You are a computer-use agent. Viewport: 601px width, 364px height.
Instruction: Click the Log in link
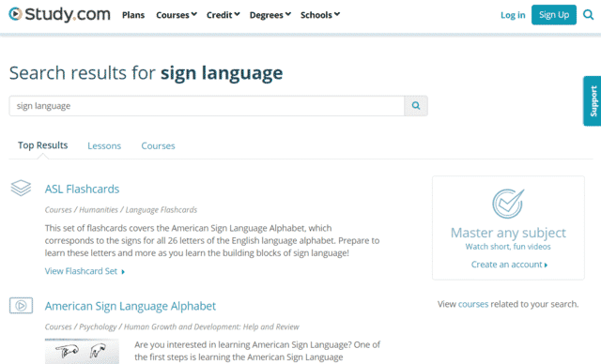pos(513,15)
